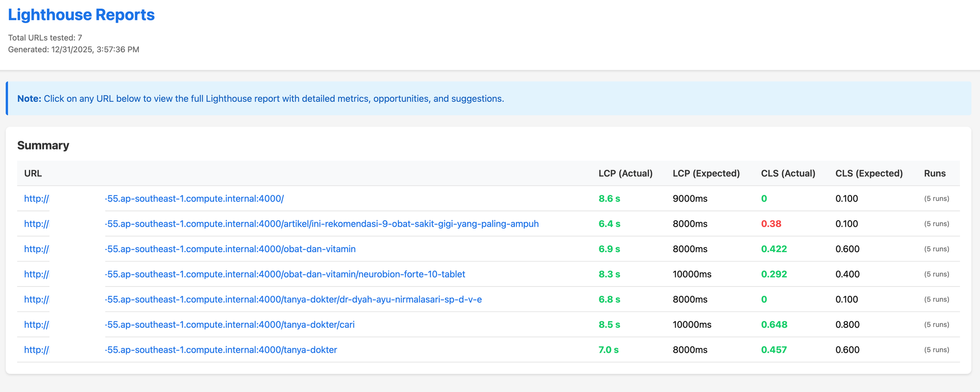Click the red 0.38 CLS value
The image size is (980, 392).
click(771, 224)
